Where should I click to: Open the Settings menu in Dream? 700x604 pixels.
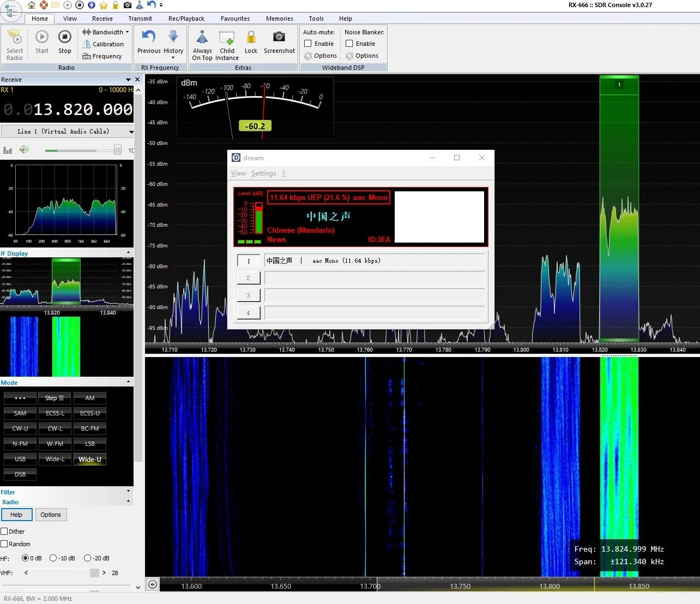[x=263, y=173]
